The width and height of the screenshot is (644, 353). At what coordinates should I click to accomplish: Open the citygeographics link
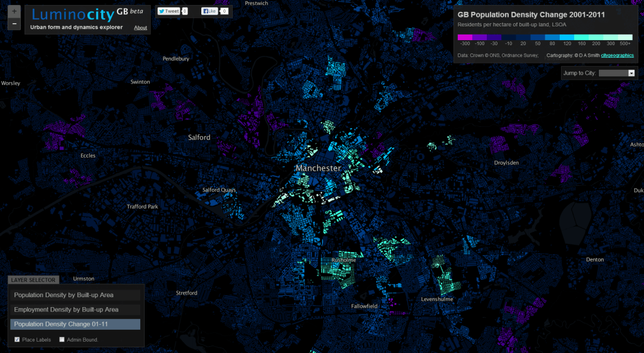(617, 55)
